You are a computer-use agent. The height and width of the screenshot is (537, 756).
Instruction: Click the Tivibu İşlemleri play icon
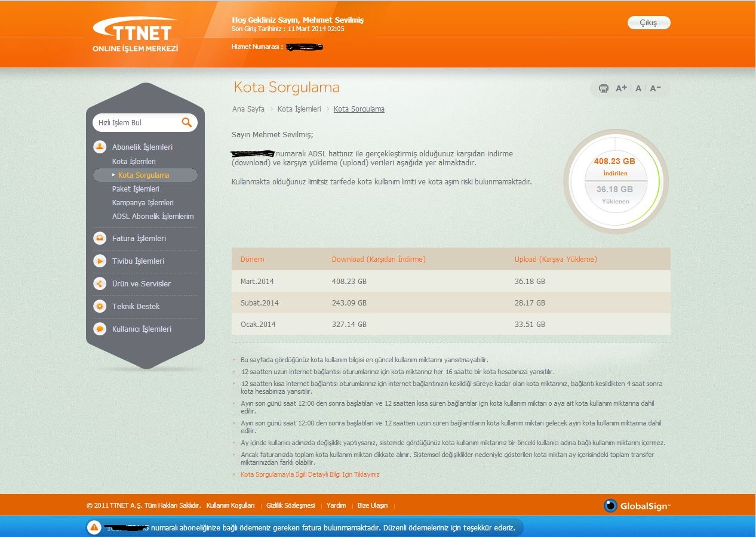100,261
